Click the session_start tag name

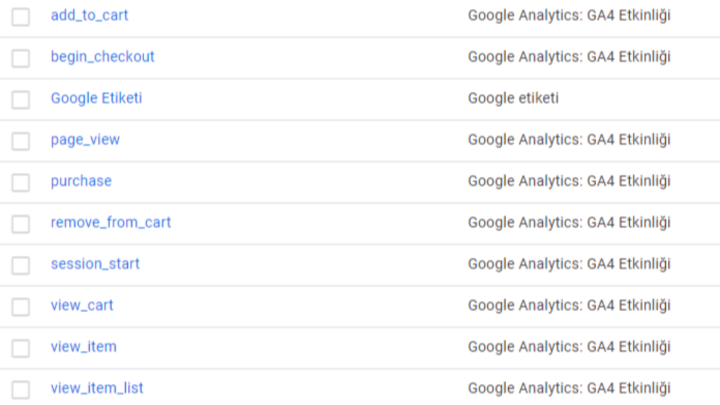click(95, 264)
